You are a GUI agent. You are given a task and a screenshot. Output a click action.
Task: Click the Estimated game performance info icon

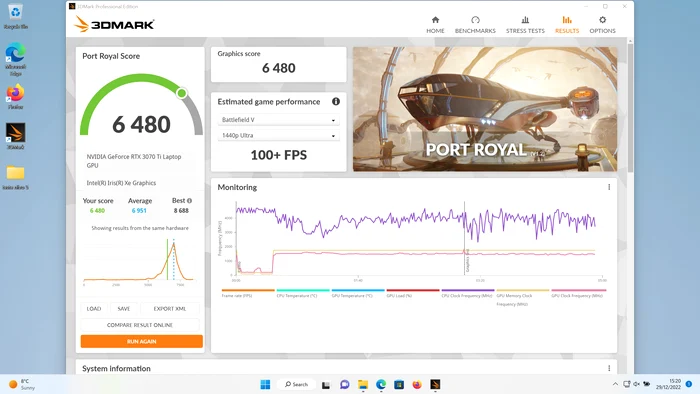[x=336, y=101]
